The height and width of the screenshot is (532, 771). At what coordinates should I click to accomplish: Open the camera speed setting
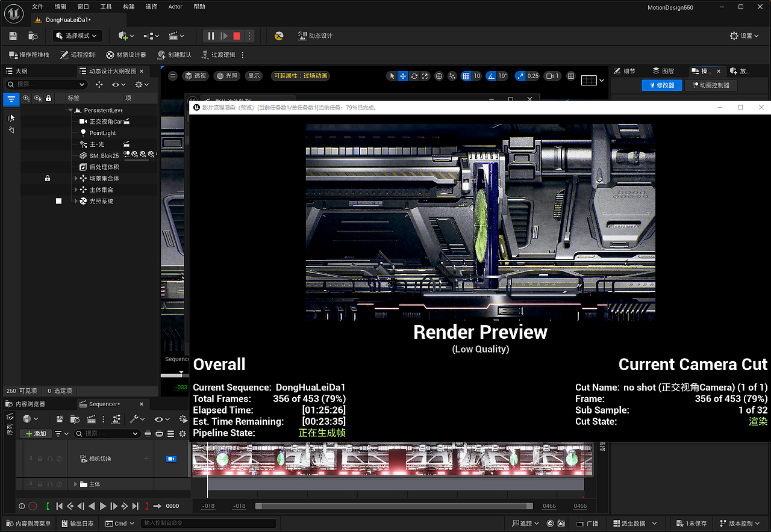pos(552,76)
